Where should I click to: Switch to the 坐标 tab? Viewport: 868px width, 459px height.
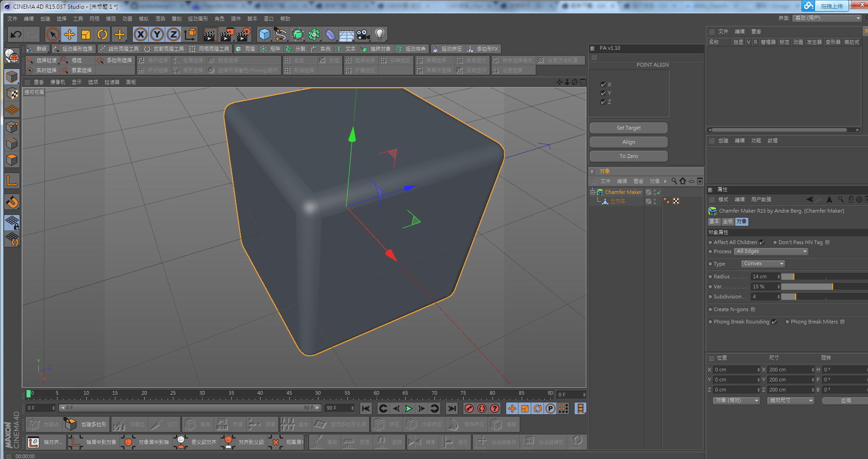[x=728, y=221]
